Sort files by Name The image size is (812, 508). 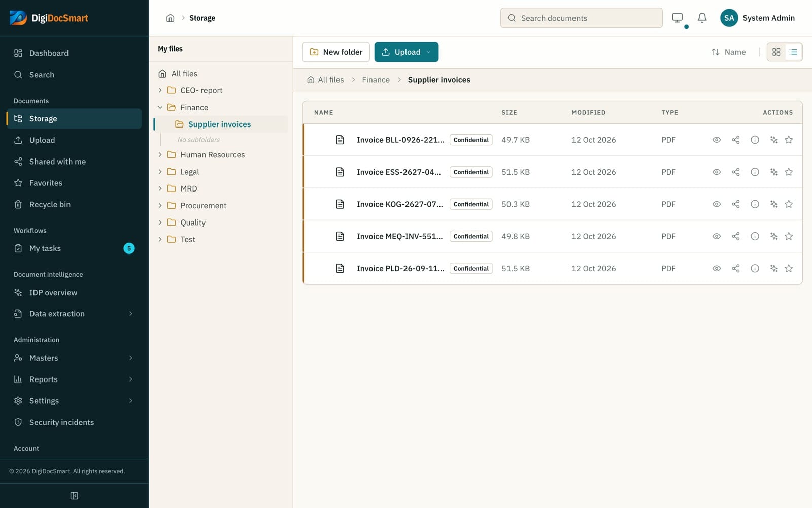pos(728,52)
